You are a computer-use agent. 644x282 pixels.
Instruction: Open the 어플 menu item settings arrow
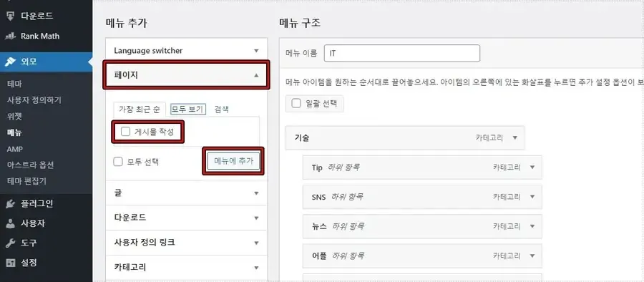click(532, 256)
